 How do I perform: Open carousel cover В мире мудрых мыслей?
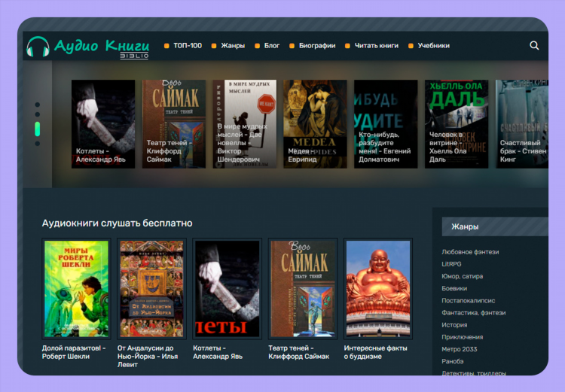point(244,124)
